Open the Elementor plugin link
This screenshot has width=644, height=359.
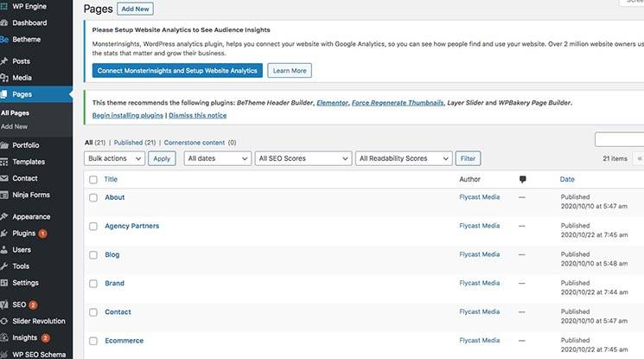(x=332, y=103)
